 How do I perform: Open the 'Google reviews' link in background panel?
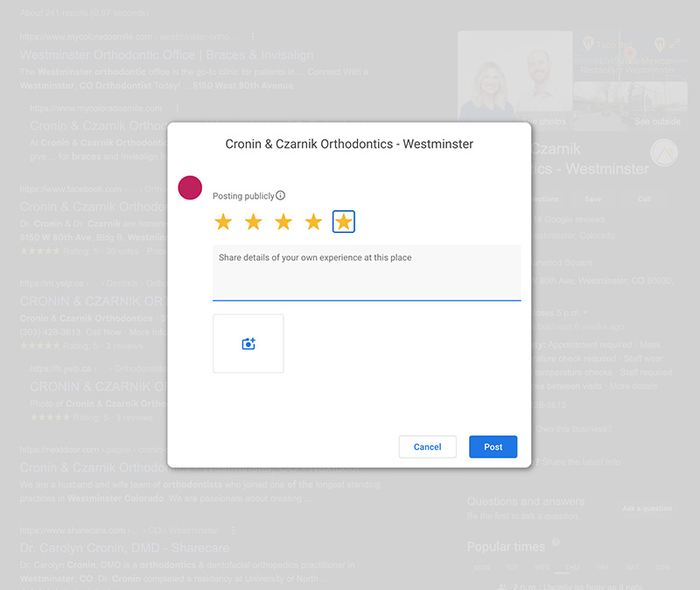pyautogui.click(x=570, y=220)
